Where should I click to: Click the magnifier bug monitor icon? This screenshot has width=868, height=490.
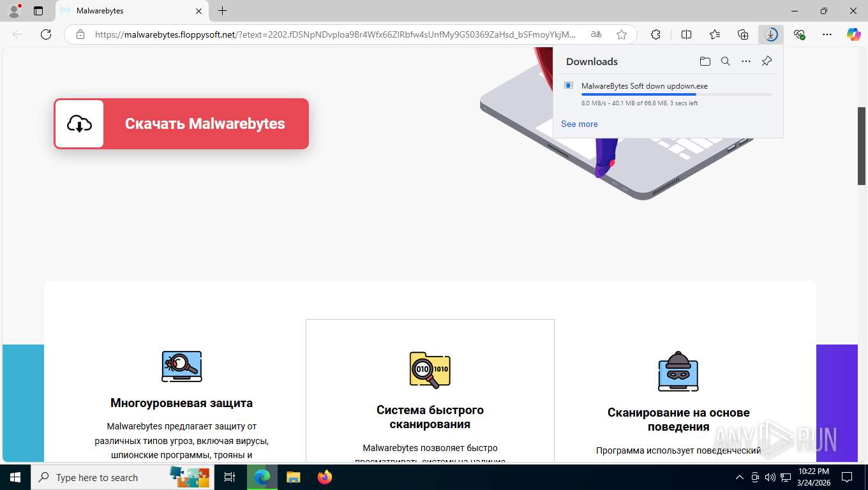point(182,366)
